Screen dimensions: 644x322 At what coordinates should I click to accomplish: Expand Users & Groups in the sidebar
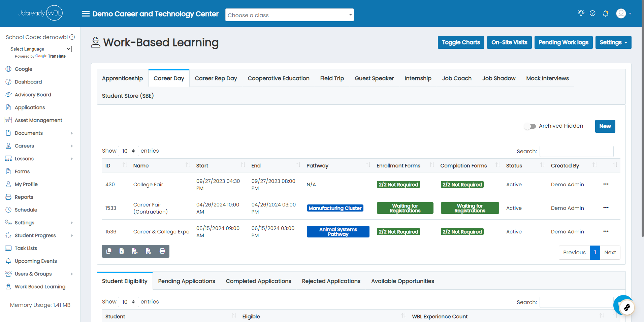pos(40,274)
